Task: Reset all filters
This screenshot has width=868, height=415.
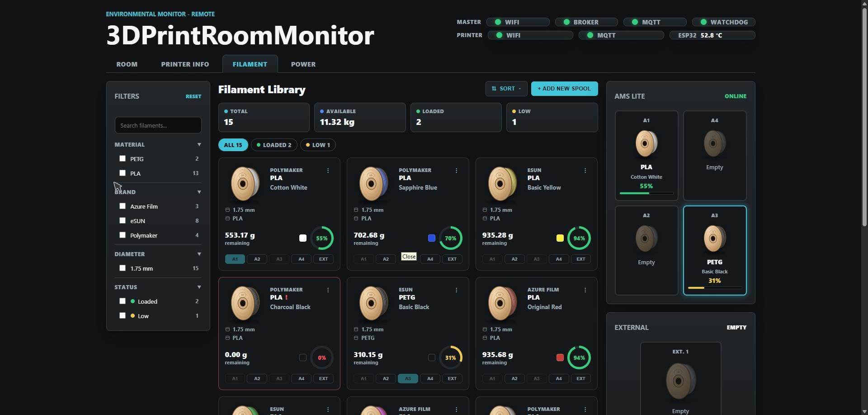Action: [193, 96]
